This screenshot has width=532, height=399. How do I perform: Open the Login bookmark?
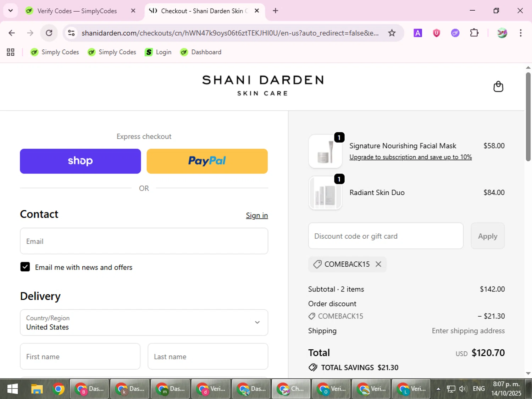tap(158, 52)
